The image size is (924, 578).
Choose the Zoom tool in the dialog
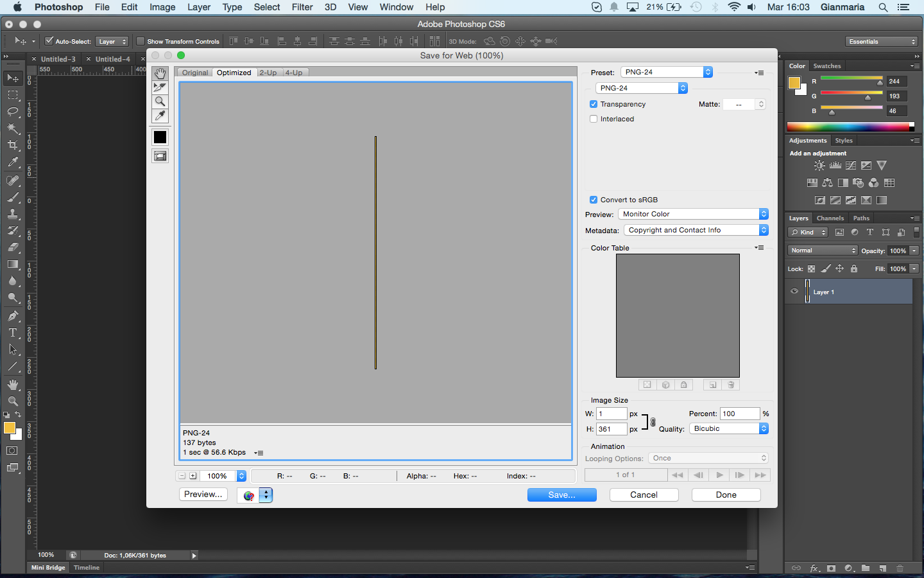(160, 101)
